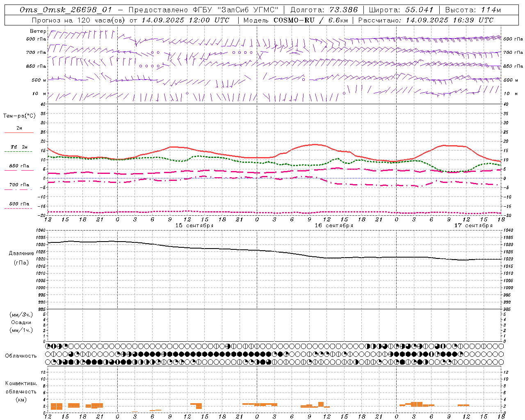The image size is (525, 420).
Task: Click the (гПа) unit label under Давление
Action: coord(21,262)
